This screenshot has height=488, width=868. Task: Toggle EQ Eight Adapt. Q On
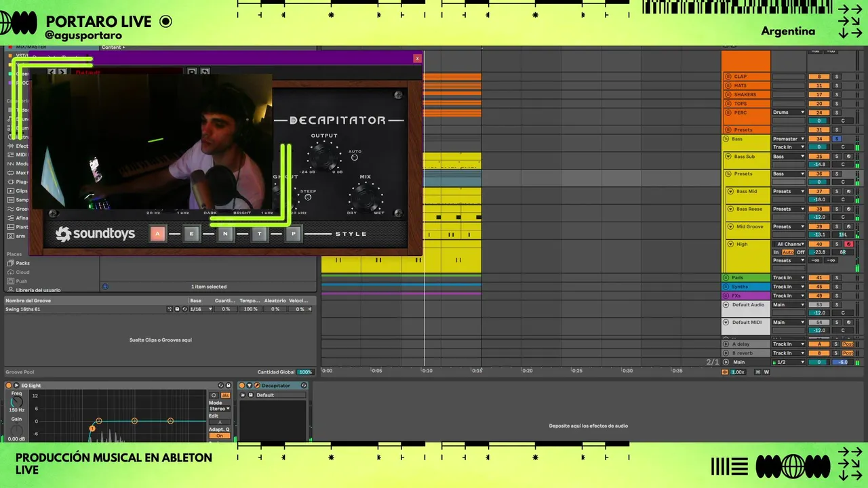[x=220, y=436]
